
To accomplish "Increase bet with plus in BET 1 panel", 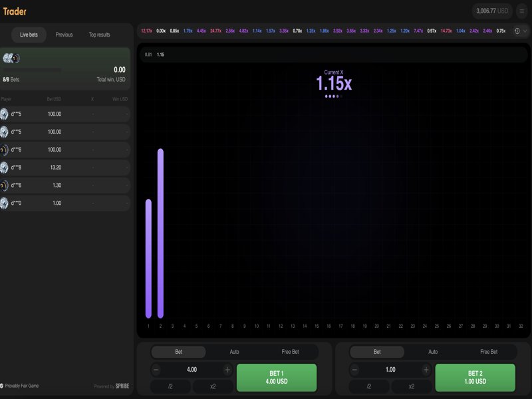I will 227,370.
